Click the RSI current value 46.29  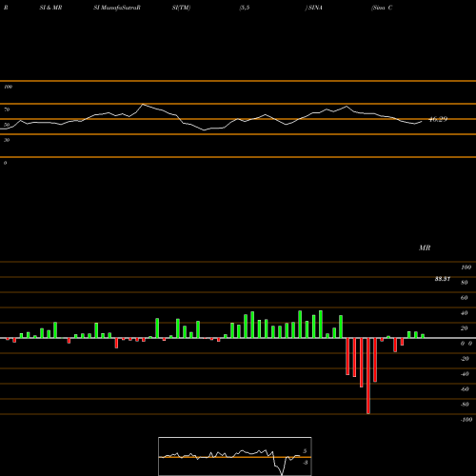click(438, 119)
